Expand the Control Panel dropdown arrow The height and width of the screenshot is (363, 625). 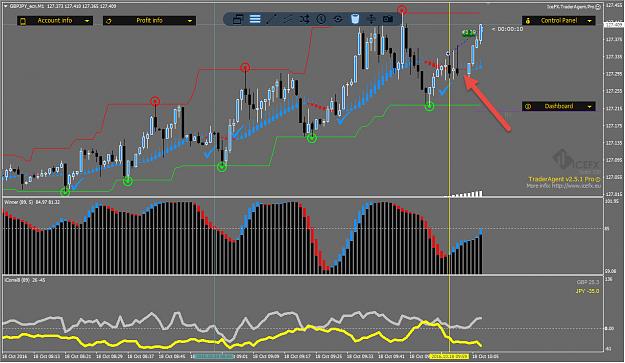[589, 21]
